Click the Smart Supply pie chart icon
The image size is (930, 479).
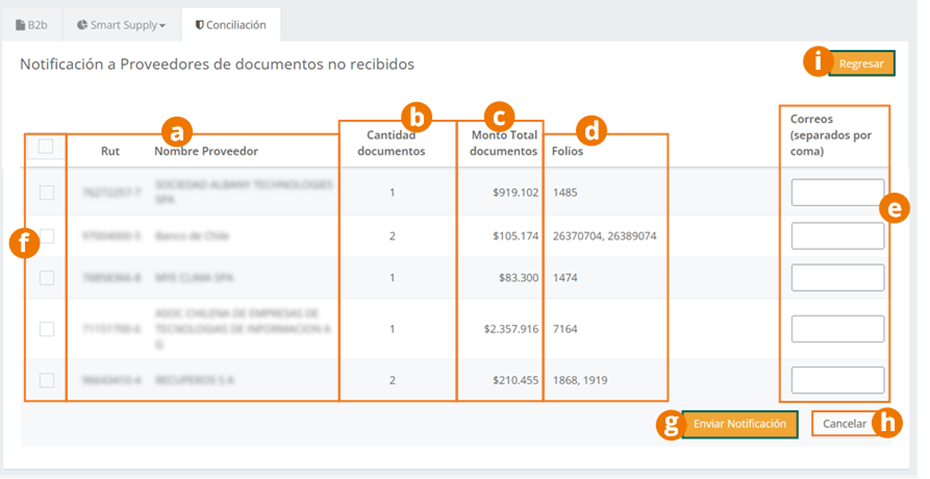click(82, 25)
